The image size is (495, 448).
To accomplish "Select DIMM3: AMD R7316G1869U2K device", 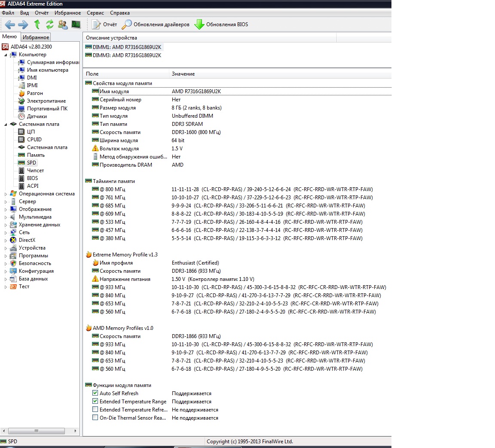I will (x=123, y=55).
